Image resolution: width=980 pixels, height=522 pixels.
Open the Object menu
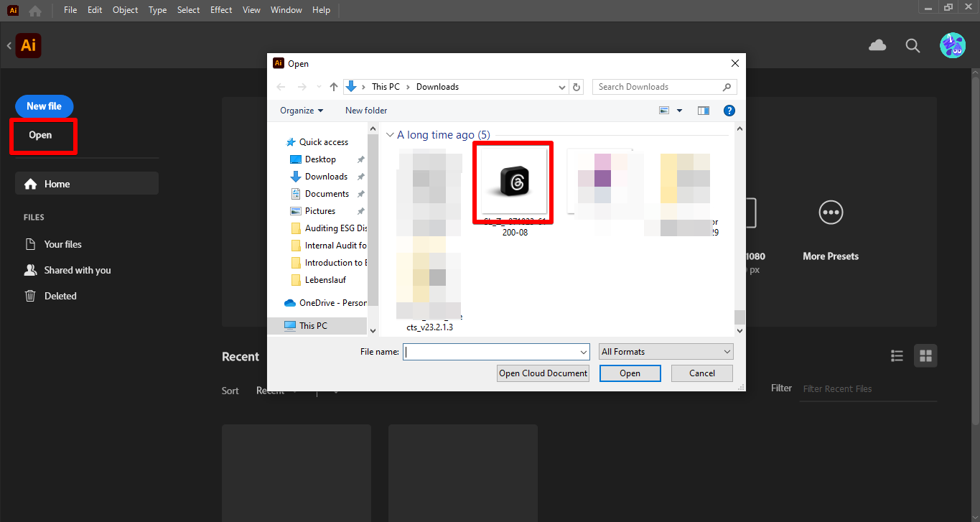pos(125,10)
